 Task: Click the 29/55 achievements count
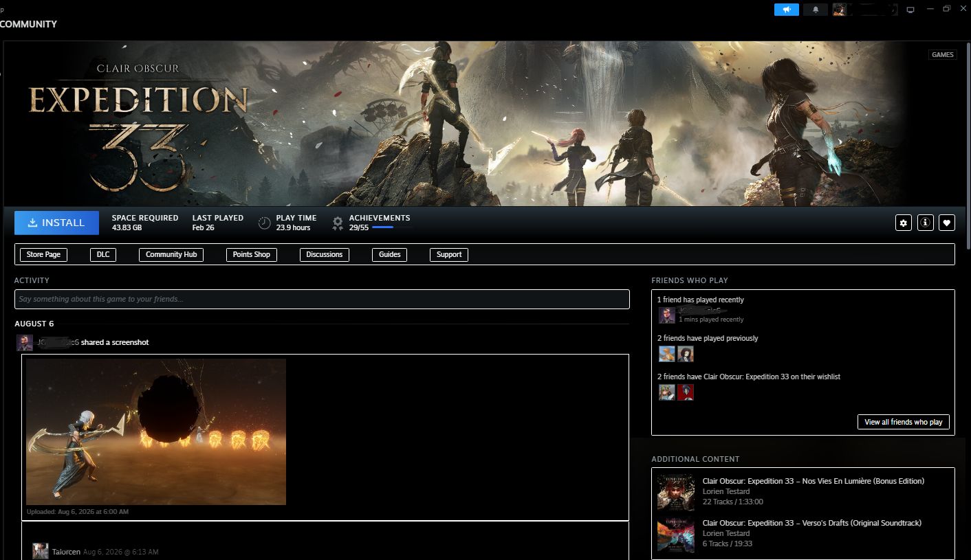(x=359, y=227)
